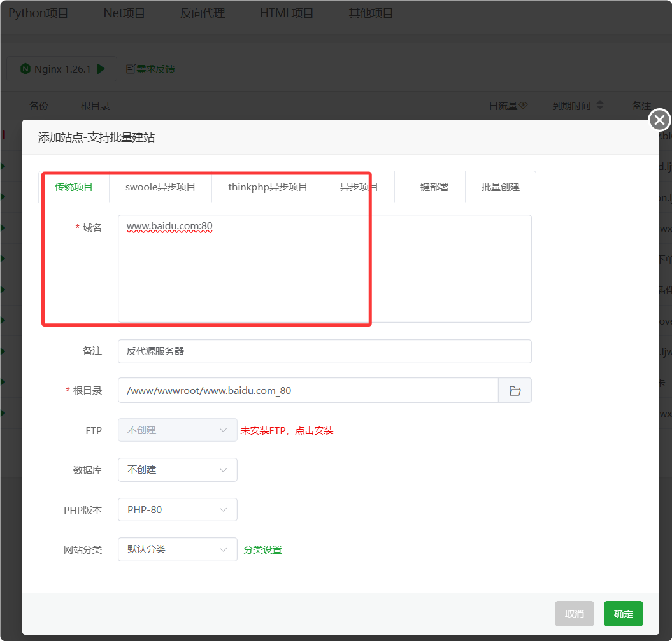Click the 确定 confirm button
This screenshot has height=641, width=672.
(623, 614)
